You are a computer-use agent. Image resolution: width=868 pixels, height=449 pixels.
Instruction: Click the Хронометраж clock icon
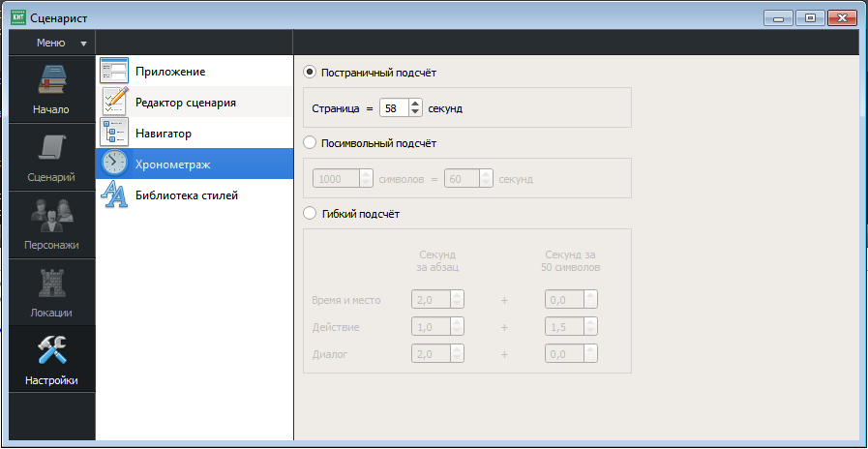(114, 163)
